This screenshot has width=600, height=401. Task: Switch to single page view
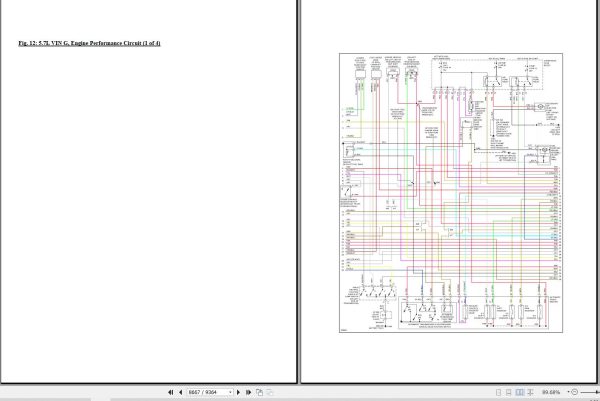click(x=498, y=392)
